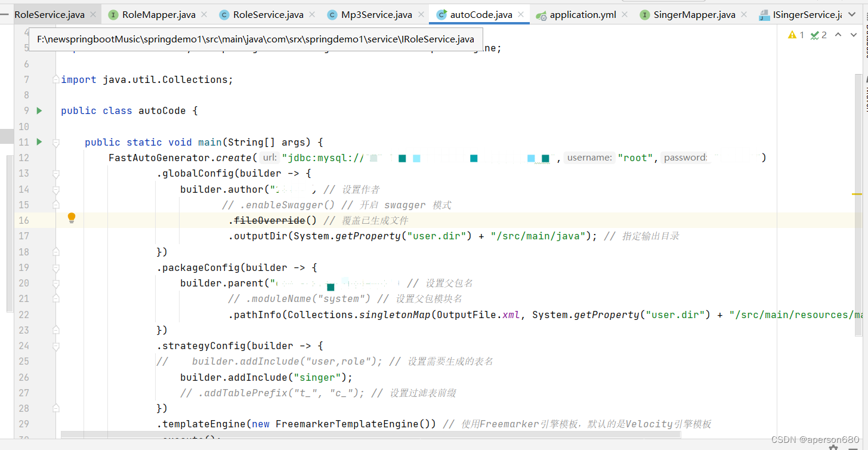Close the application.yml tab
Viewport: 868px width, 450px height.
[624, 14]
